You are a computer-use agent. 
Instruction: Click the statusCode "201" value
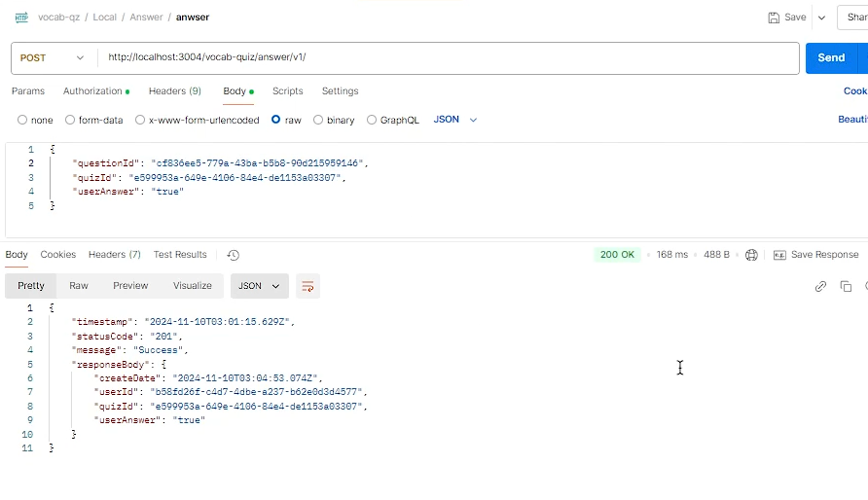click(x=163, y=337)
